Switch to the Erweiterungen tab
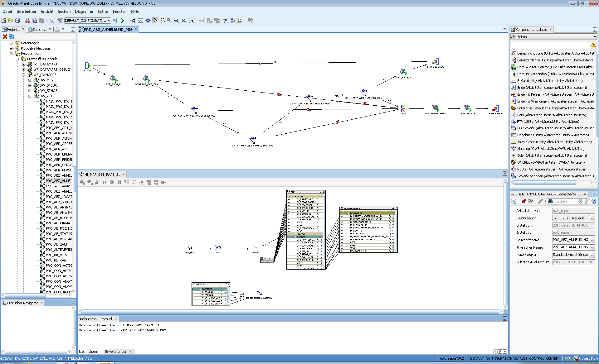599x364 pixels. [x=116, y=352]
